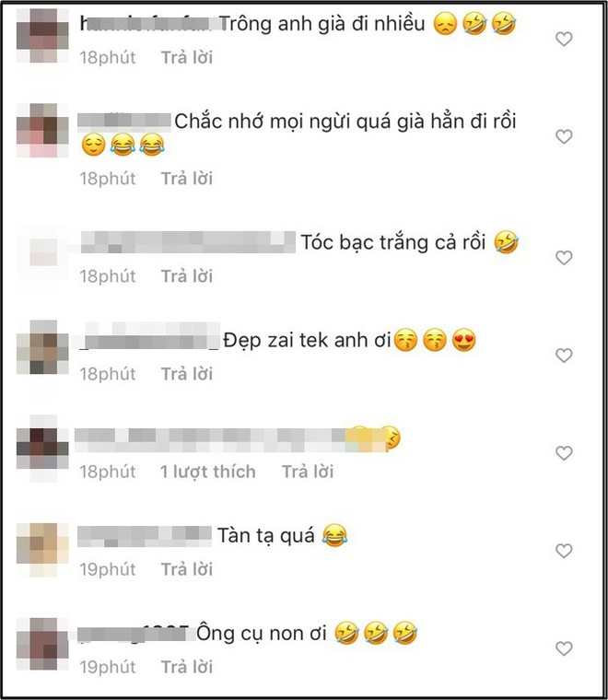Like the 'Chắc nhớ mọi ngừi' comment
The width and height of the screenshot is (608, 700).
[564, 136]
